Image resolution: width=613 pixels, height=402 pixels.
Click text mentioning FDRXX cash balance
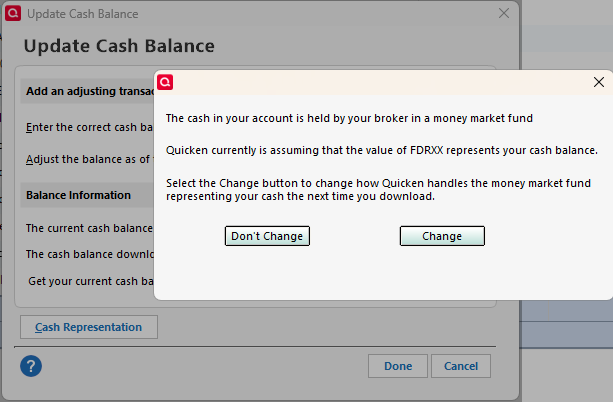382,150
